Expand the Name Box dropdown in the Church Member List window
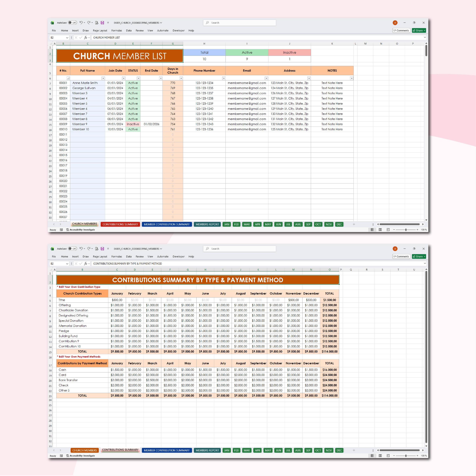Viewport: 476px width, 476px height. tap(67, 38)
